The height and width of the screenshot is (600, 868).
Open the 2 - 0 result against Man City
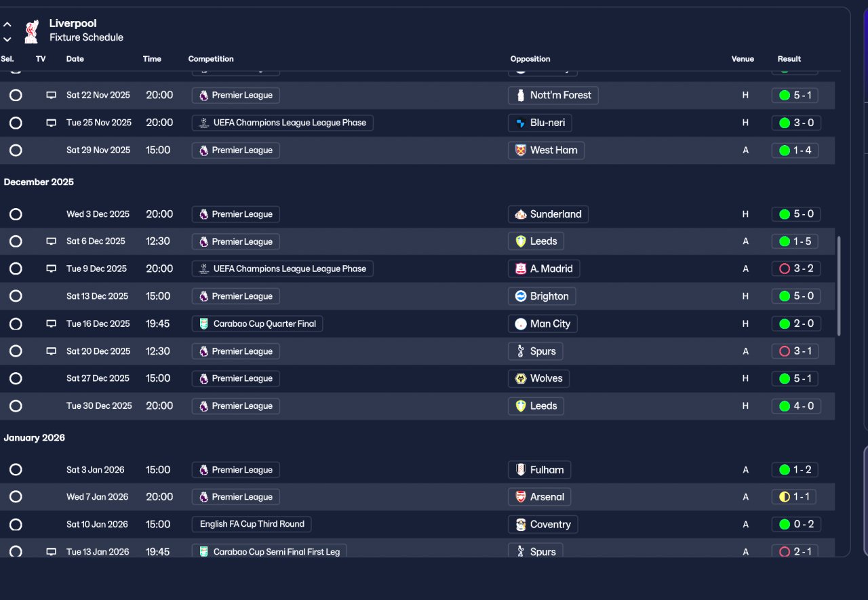click(796, 324)
